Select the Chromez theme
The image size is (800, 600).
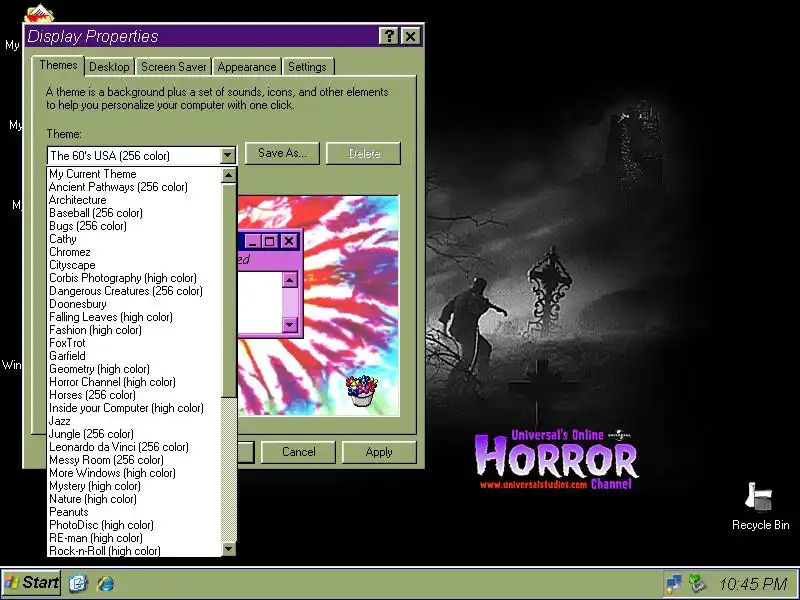pos(134,252)
